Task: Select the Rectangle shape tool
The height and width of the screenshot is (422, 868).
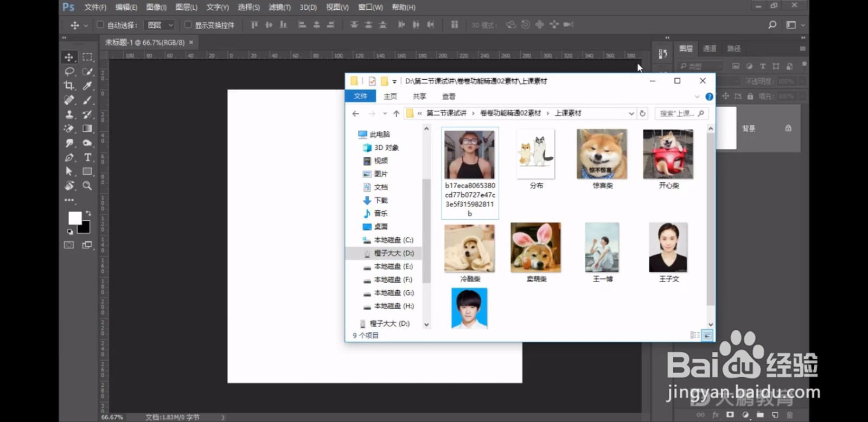Action: (x=87, y=171)
